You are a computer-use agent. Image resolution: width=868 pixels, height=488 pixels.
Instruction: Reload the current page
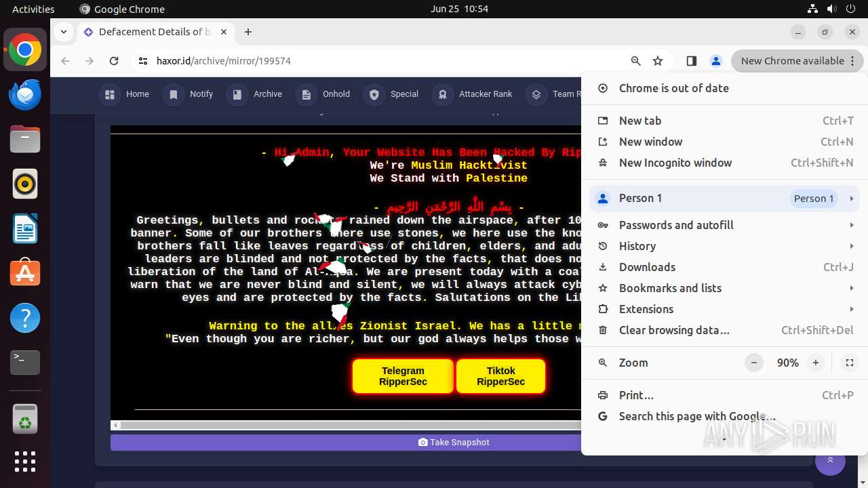pos(114,61)
